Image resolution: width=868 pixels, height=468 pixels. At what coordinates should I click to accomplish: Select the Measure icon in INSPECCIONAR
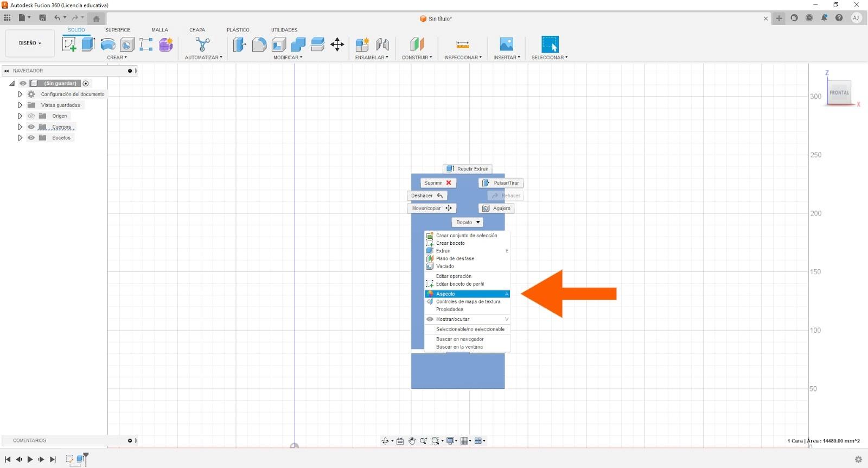click(x=463, y=45)
